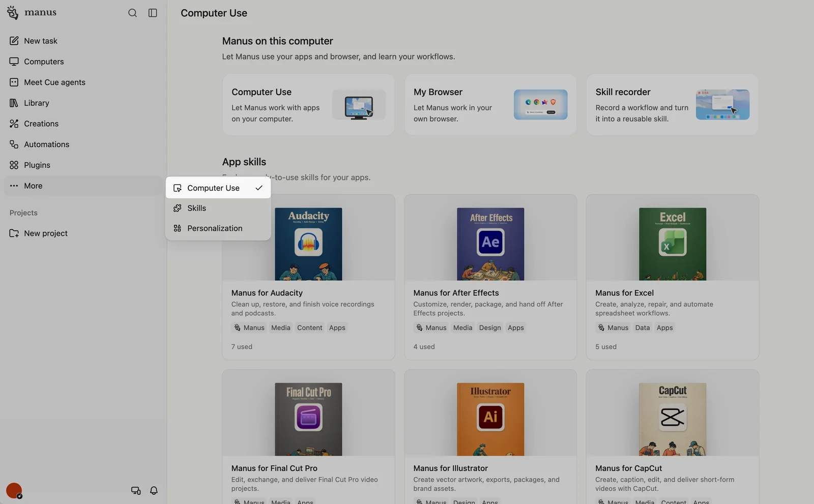Open the Computer Use card title
Screen dimensions: 814x504
point(261,92)
